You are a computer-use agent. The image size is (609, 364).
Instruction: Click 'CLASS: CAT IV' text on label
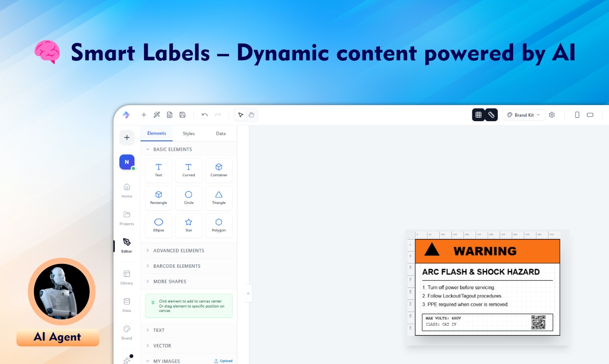click(441, 324)
